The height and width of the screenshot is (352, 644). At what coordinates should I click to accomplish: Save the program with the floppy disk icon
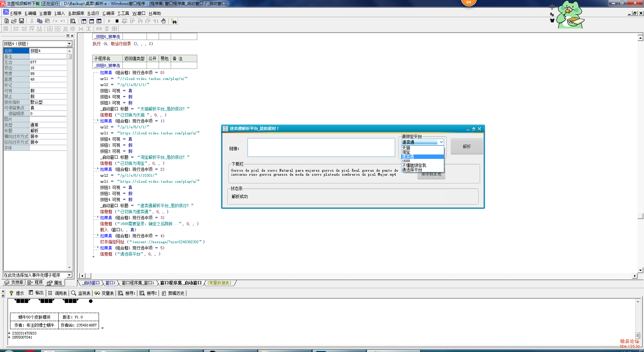click(21, 21)
